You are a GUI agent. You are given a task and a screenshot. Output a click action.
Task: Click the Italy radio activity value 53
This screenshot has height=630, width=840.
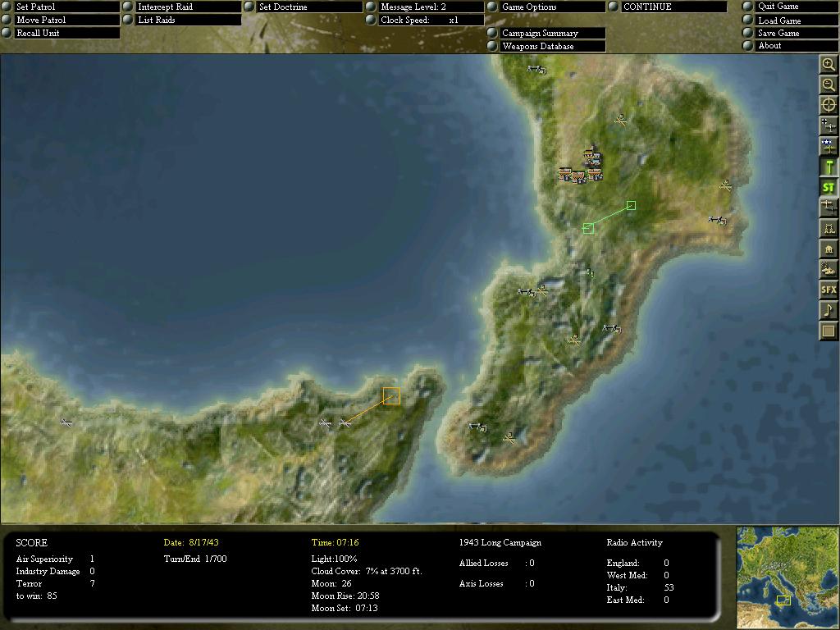point(669,587)
